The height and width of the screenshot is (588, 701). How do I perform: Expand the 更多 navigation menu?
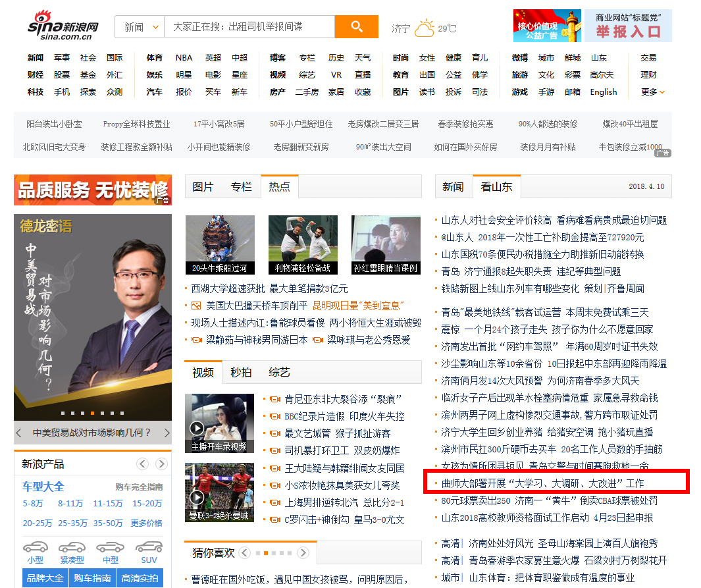(653, 92)
